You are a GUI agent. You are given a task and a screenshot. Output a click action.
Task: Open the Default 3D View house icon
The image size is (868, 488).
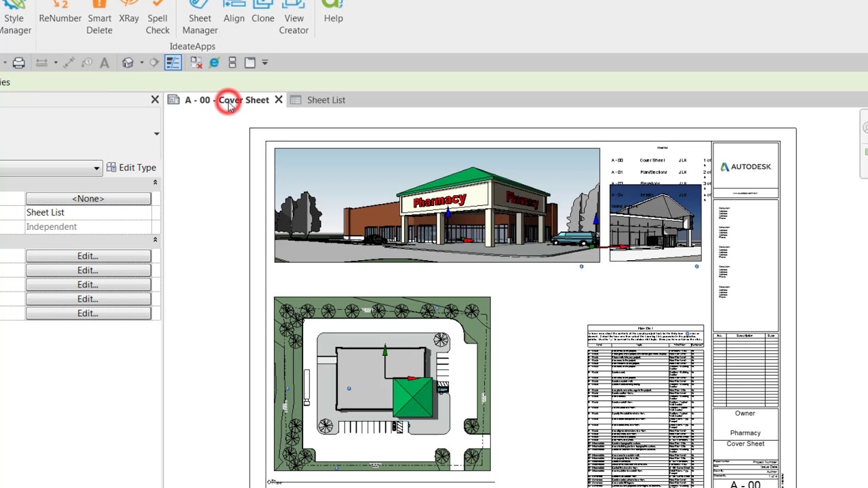click(x=127, y=62)
